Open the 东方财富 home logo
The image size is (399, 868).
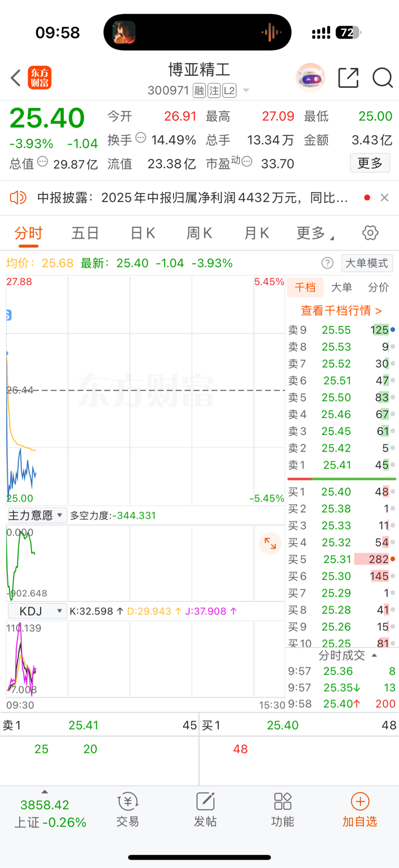pos(39,78)
